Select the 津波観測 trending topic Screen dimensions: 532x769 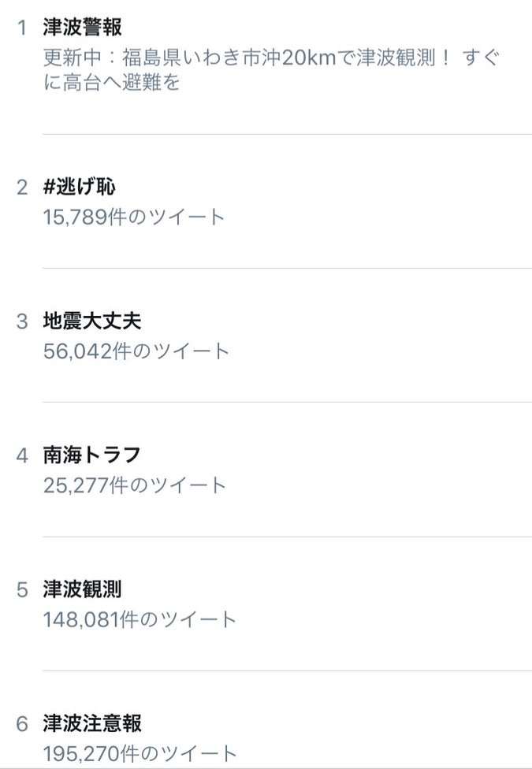click(x=82, y=589)
